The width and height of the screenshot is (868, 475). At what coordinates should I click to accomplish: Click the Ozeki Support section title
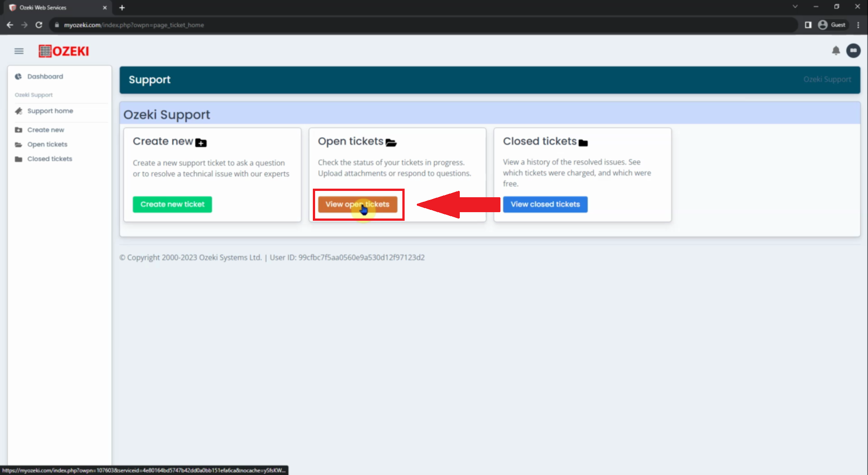167,115
